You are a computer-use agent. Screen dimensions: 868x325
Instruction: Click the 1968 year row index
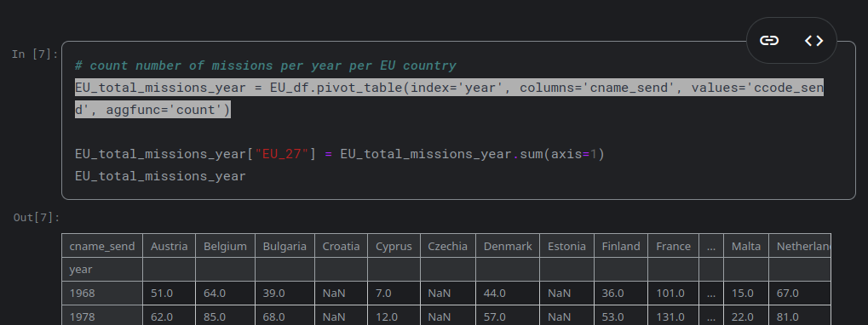[102, 293]
